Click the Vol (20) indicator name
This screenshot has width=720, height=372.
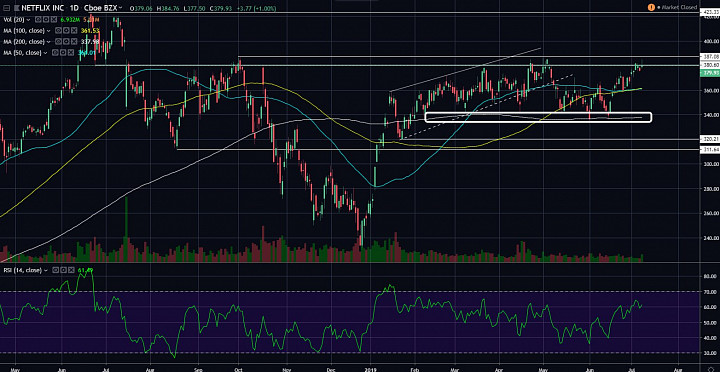(14, 19)
